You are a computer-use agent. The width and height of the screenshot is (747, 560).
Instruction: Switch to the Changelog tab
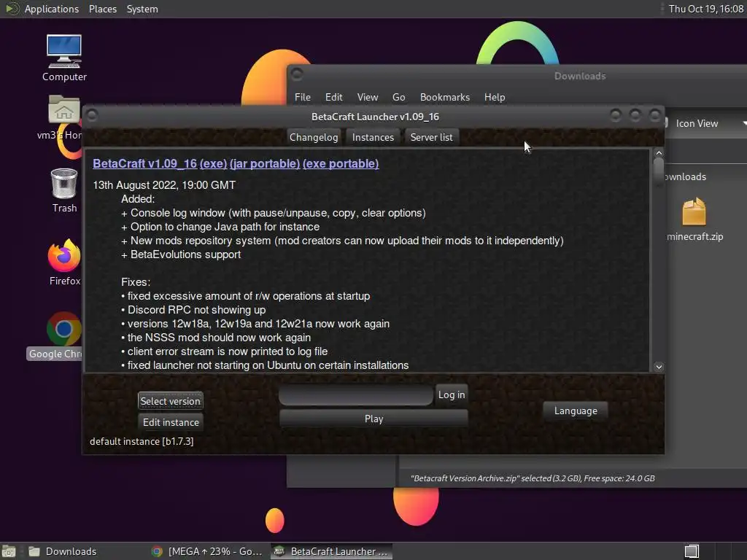pos(314,137)
